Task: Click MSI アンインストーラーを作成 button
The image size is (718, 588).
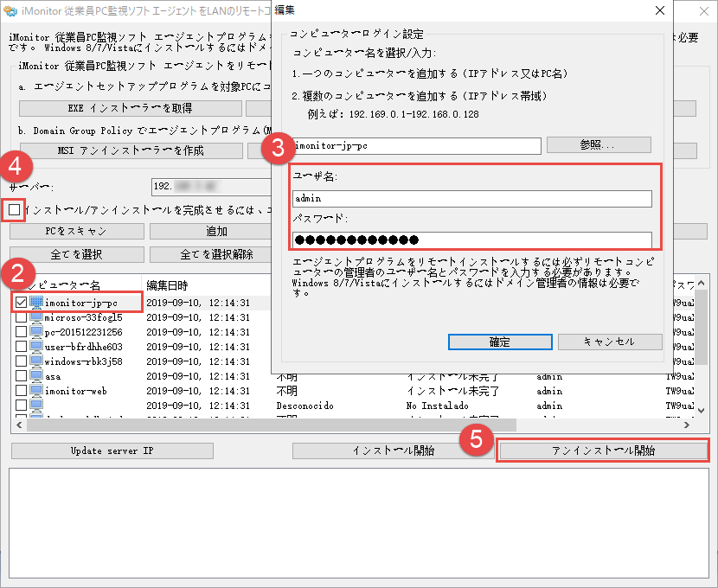Action: tap(131, 150)
